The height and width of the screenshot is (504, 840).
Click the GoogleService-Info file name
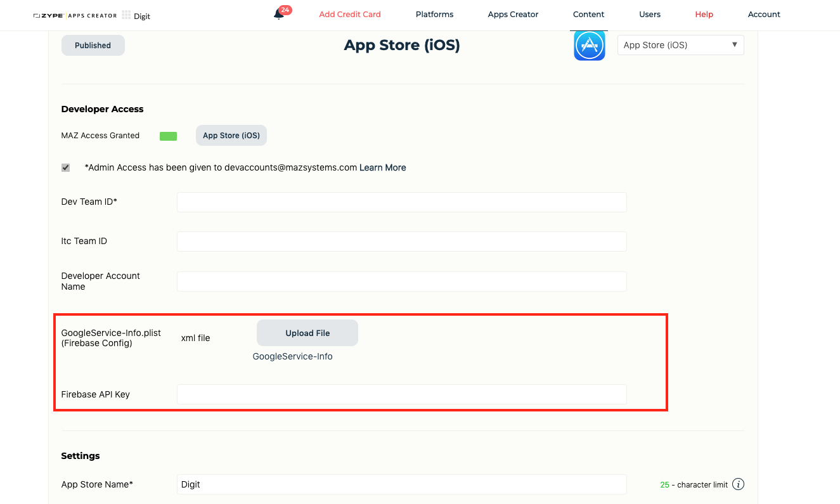coord(293,356)
